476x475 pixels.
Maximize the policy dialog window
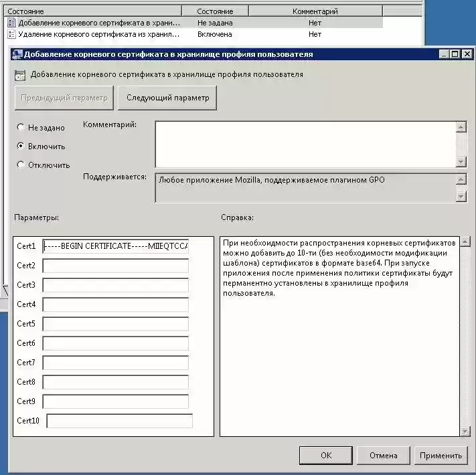click(455, 54)
